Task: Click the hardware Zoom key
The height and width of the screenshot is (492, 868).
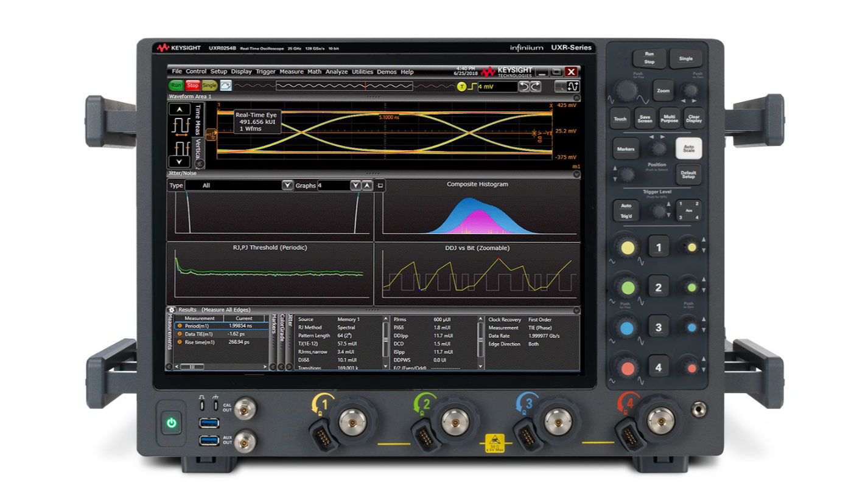Action: [x=663, y=91]
